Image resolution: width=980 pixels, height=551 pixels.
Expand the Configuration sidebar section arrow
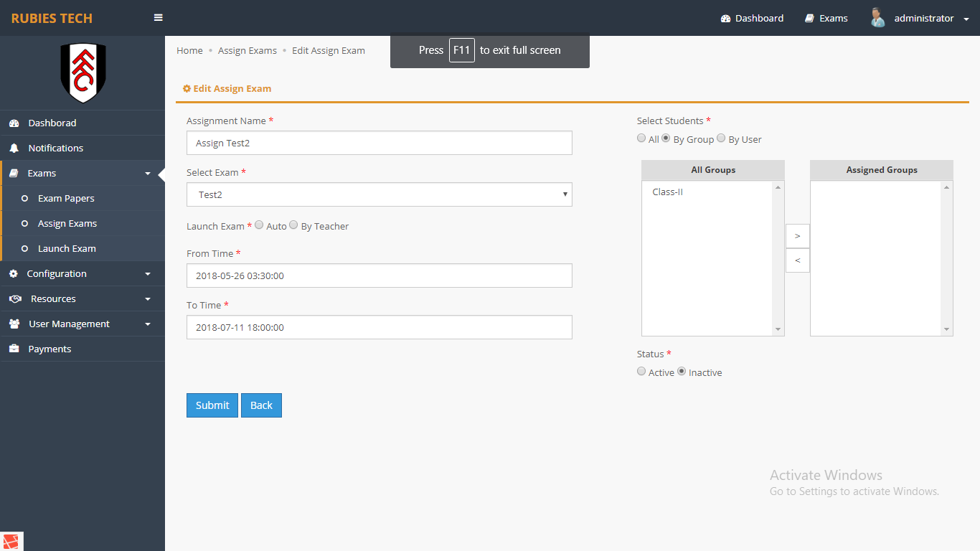pyautogui.click(x=148, y=274)
